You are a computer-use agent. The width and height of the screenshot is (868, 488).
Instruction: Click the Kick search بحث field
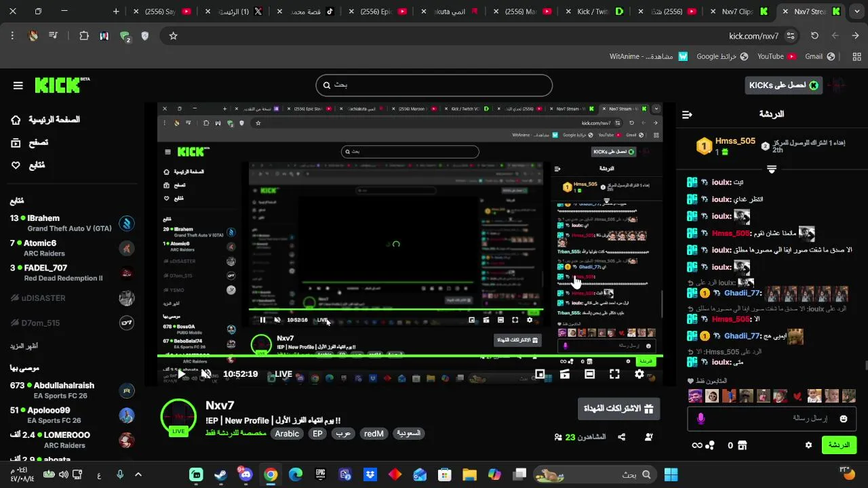point(434,85)
